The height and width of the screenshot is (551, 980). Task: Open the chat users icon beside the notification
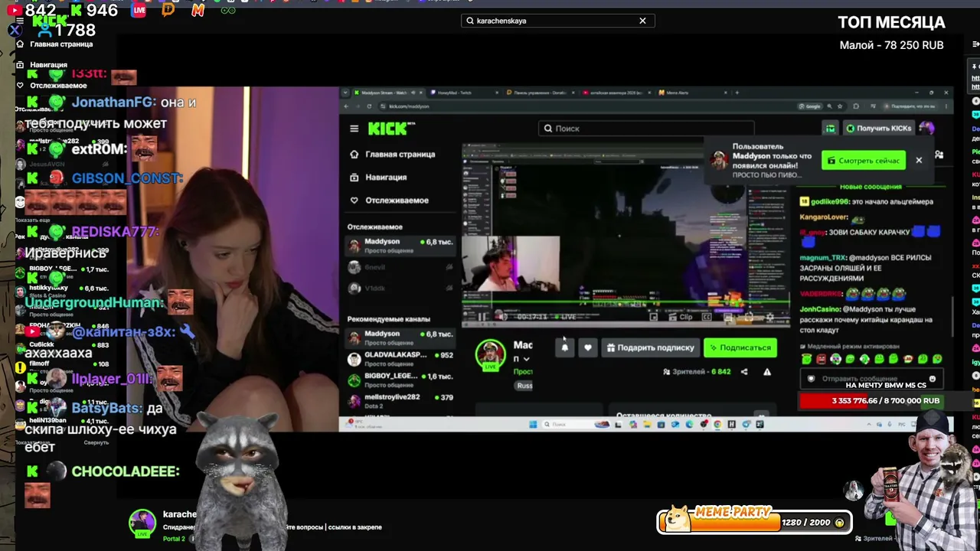coord(939,155)
